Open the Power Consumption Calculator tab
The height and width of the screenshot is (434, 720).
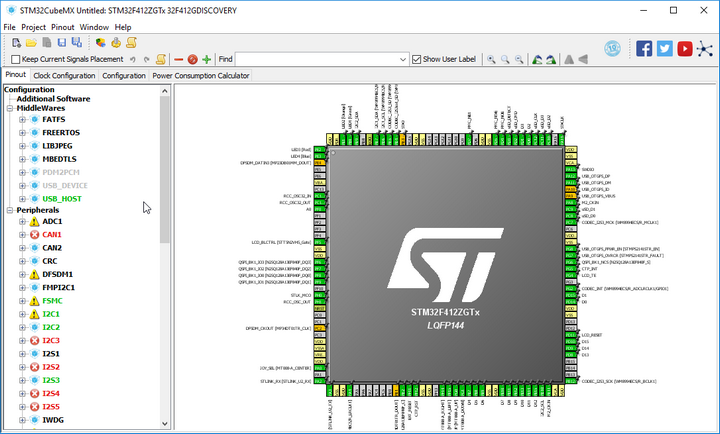point(201,75)
